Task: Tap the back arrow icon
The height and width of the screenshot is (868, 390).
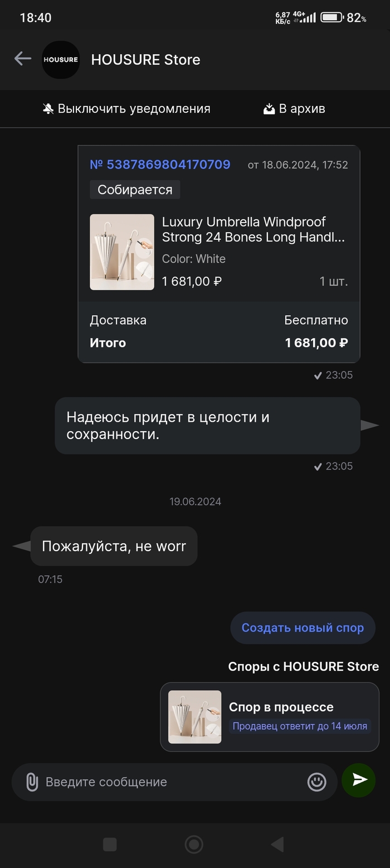Action: (x=23, y=59)
